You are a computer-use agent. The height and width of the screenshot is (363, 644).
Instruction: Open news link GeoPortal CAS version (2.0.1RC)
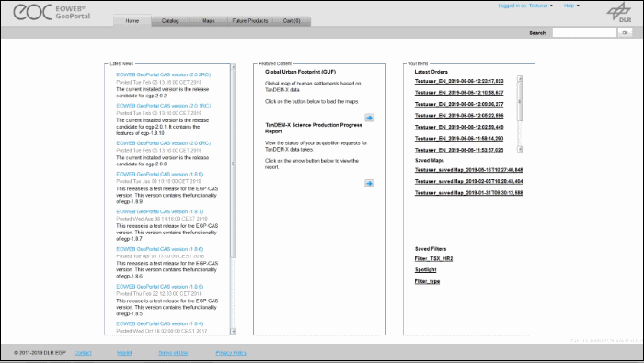(x=163, y=106)
